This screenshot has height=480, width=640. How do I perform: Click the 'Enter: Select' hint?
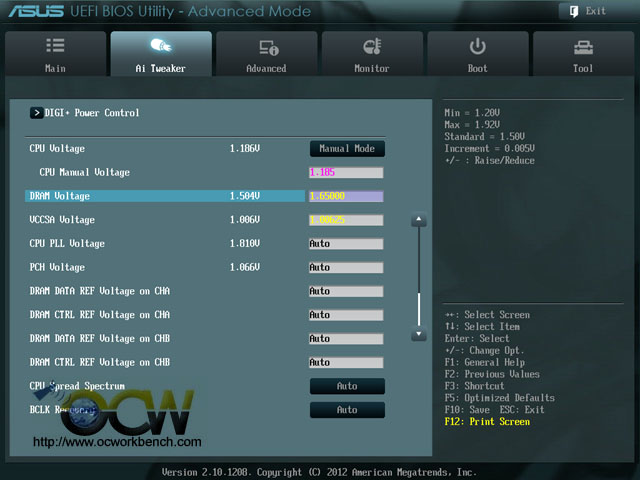(477, 339)
